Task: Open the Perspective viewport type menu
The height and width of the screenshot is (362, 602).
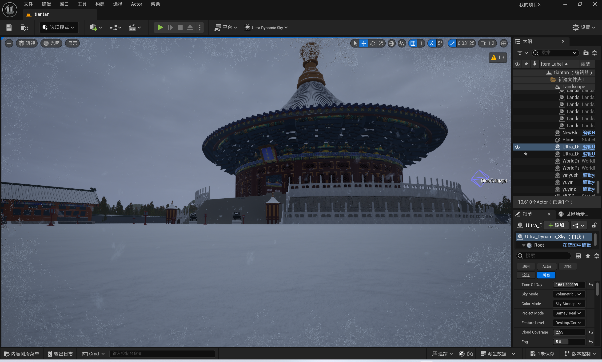Action: click(26, 43)
